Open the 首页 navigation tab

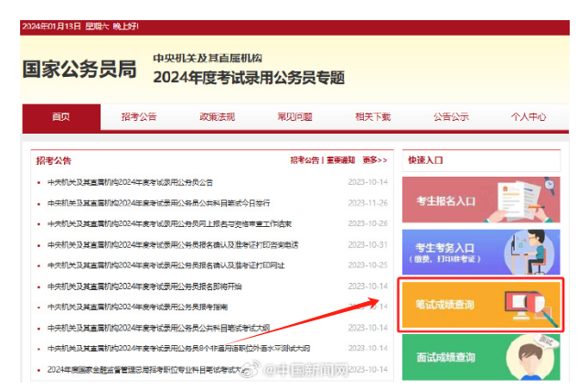[x=61, y=117]
